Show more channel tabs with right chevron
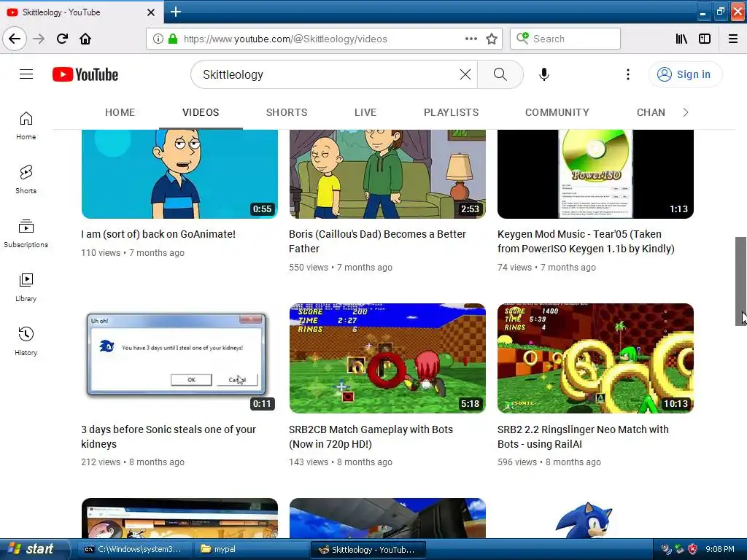747x560 pixels. [x=686, y=112]
